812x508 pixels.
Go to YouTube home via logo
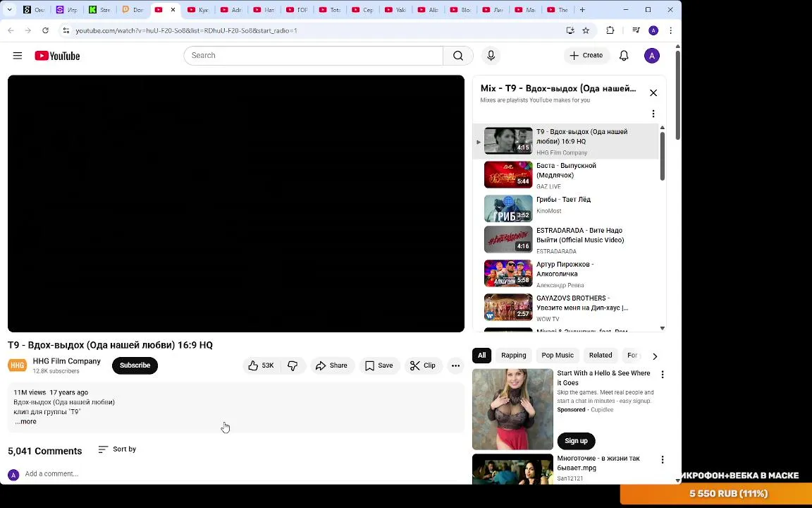pos(57,56)
